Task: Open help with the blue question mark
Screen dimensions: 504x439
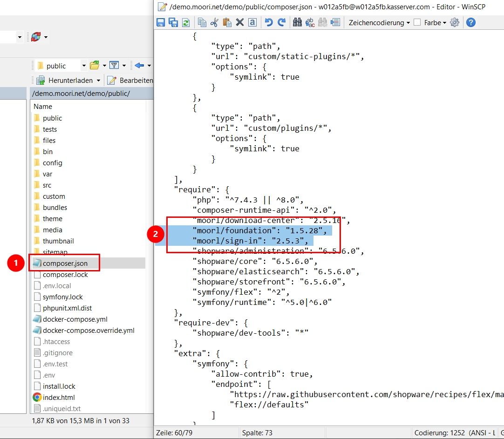Action: pyautogui.click(x=471, y=22)
